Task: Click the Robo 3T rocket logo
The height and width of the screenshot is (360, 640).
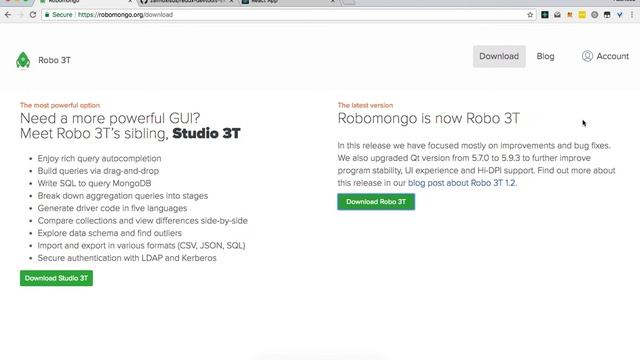Action: (23, 60)
